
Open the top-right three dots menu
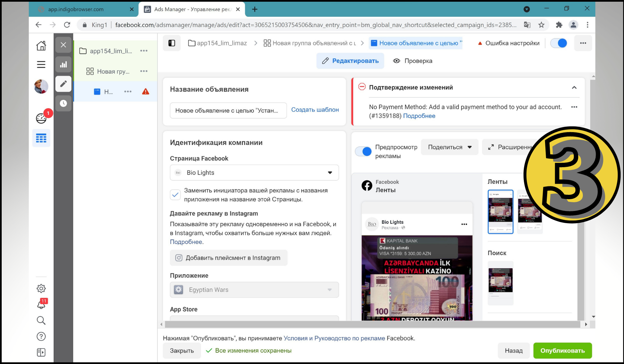583,43
